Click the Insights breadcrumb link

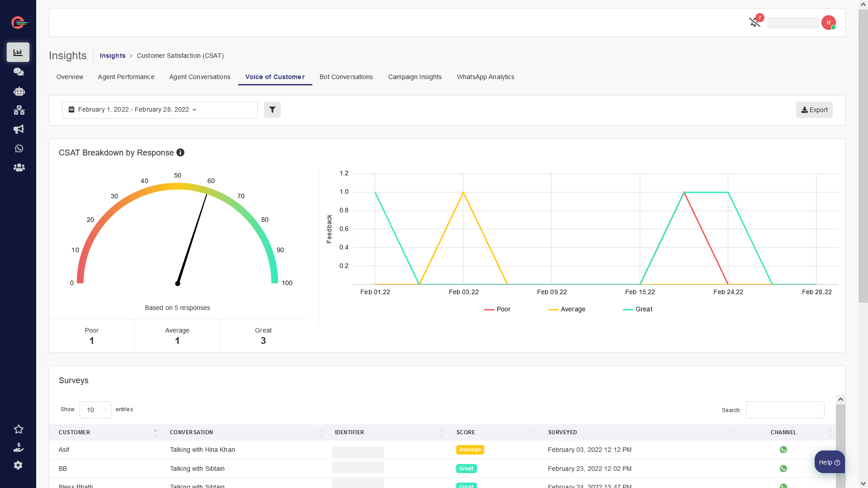coord(113,56)
